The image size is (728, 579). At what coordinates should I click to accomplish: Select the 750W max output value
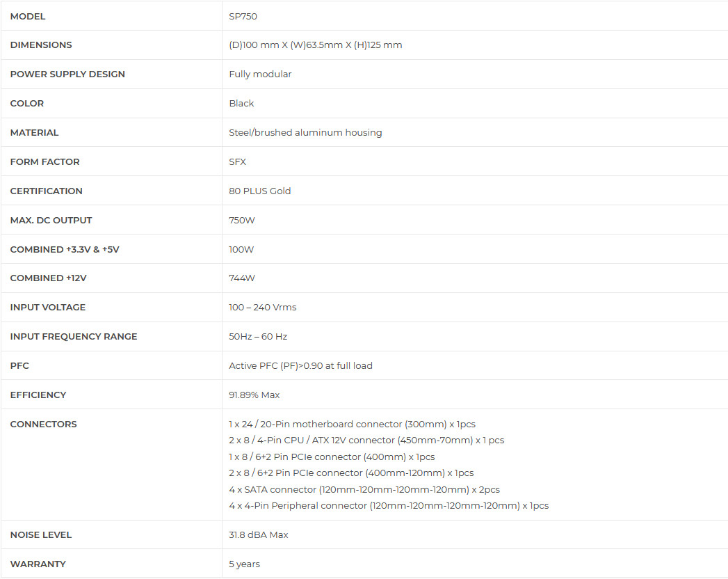242,221
